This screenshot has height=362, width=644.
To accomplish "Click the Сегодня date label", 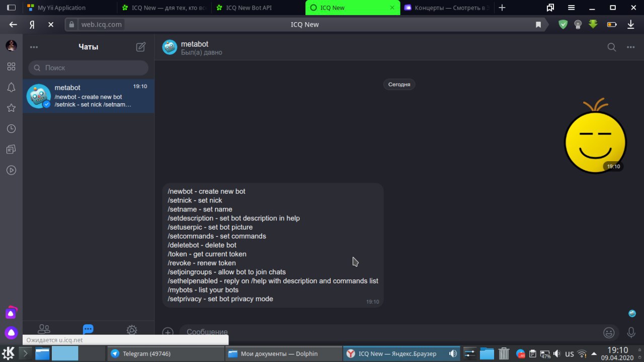I will (399, 85).
